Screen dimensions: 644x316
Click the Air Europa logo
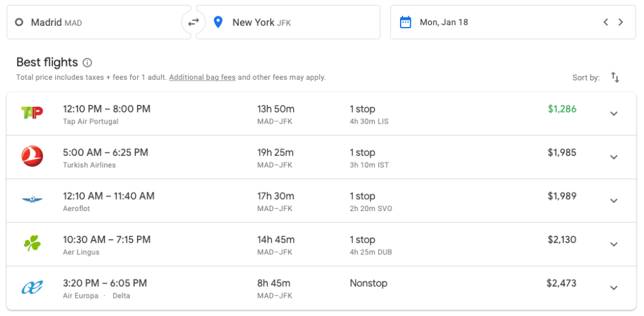32,287
